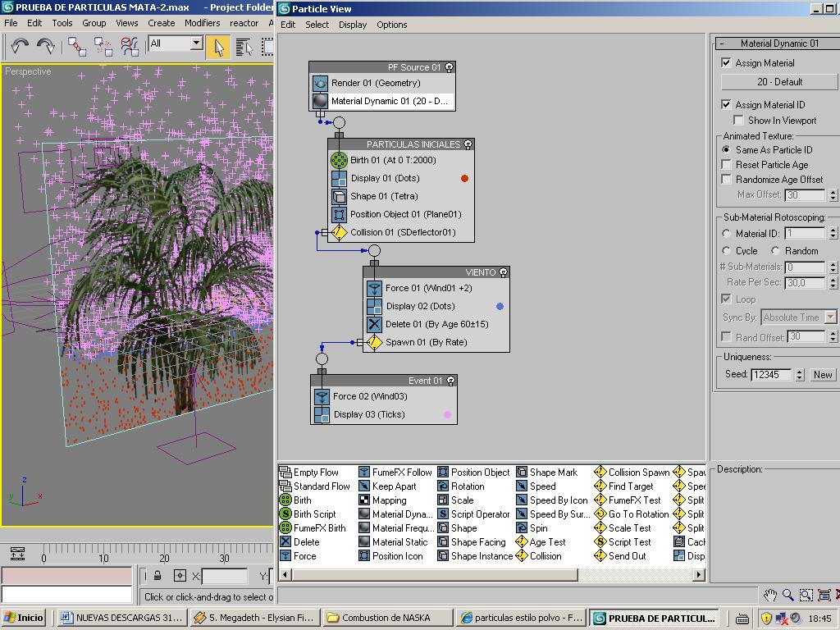Click the Birth 01 operator icon
Image resolution: width=840 pixels, height=630 pixels.
click(339, 160)
